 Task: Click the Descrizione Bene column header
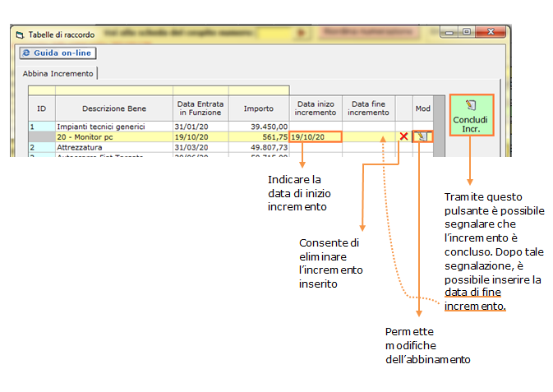pyautogui.click(x=114, y=108)
